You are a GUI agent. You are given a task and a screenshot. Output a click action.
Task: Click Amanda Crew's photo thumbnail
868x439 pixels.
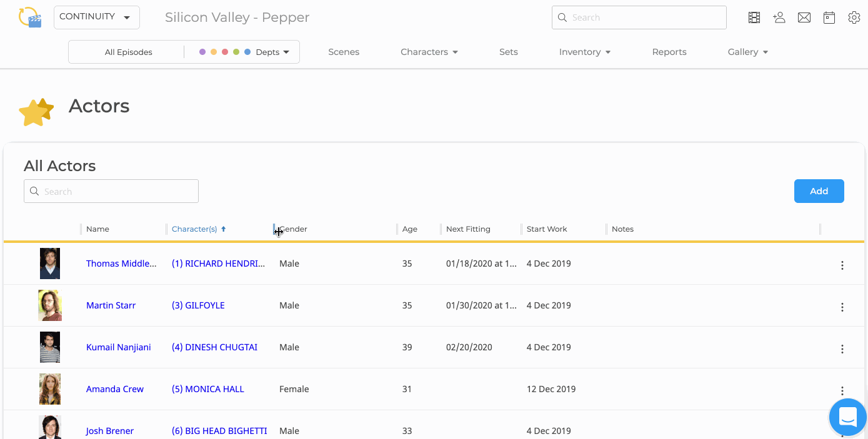[x=50, y=389]
